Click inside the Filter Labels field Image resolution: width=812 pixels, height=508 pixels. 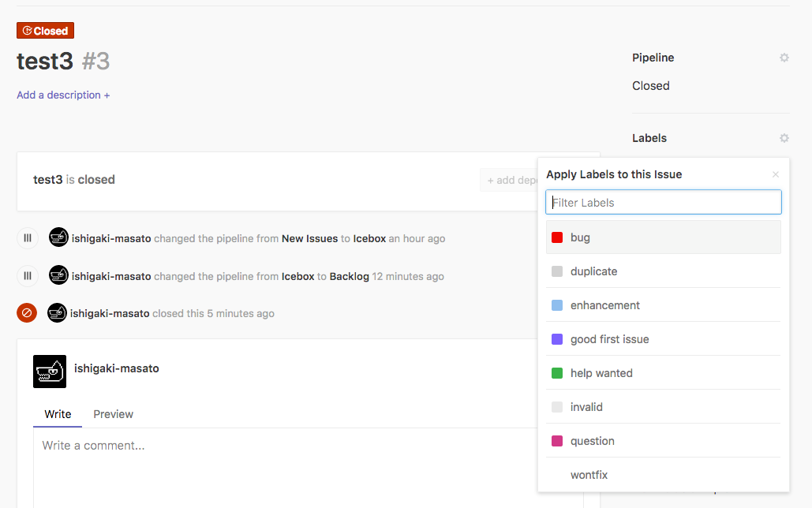click(663, 202)
